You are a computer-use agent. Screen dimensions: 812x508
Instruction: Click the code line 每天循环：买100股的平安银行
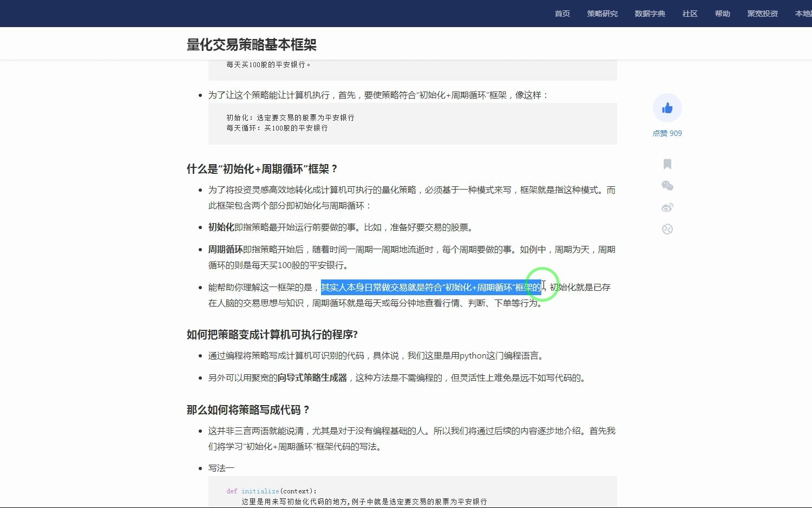point(277,128)
